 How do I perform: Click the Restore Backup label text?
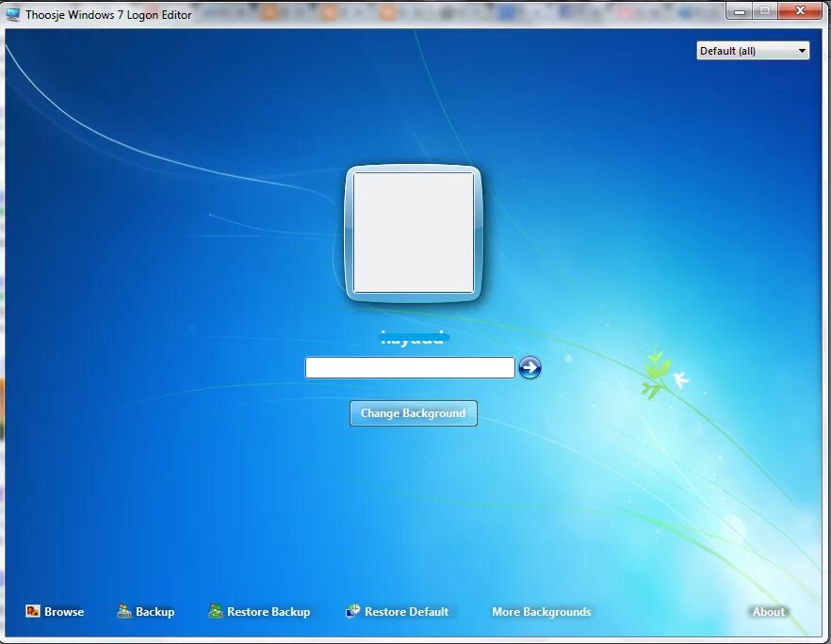[269, 612]
